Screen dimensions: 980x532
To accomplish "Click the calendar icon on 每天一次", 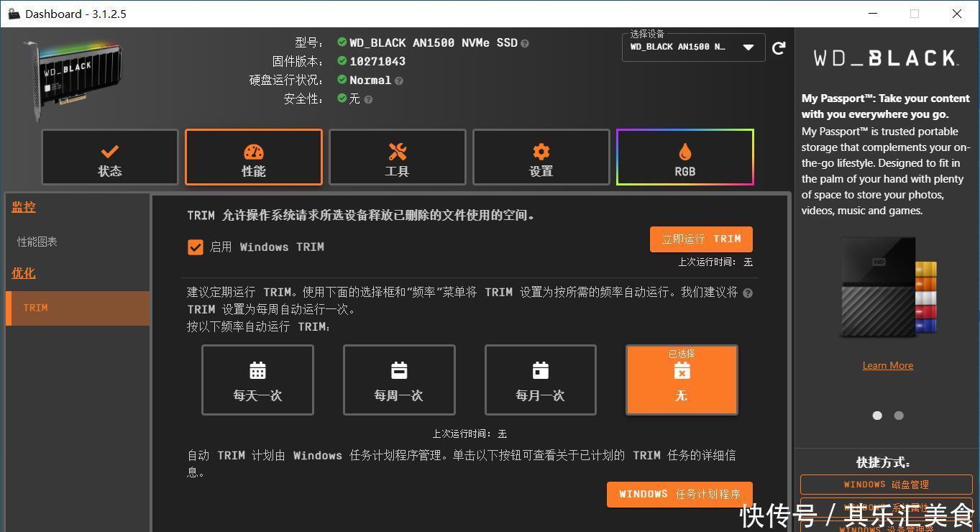I will point(257,370).
